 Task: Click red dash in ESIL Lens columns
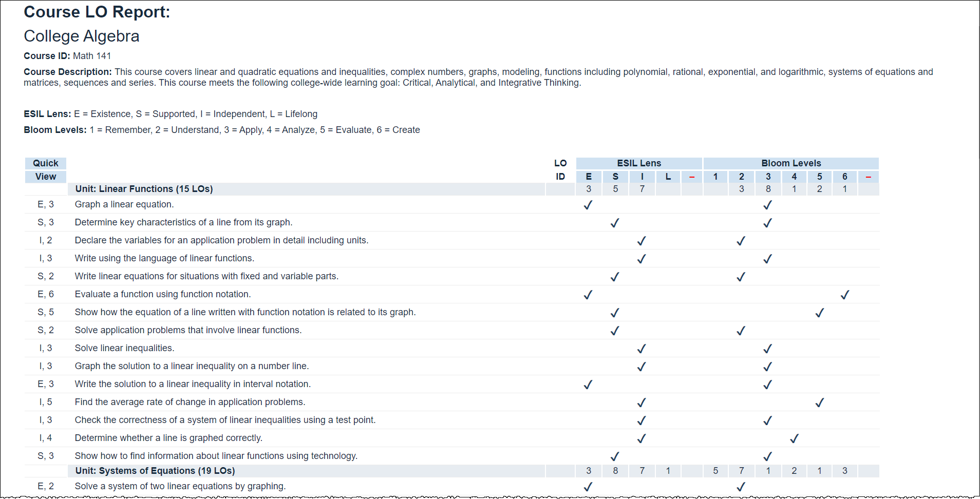[692, 177]
